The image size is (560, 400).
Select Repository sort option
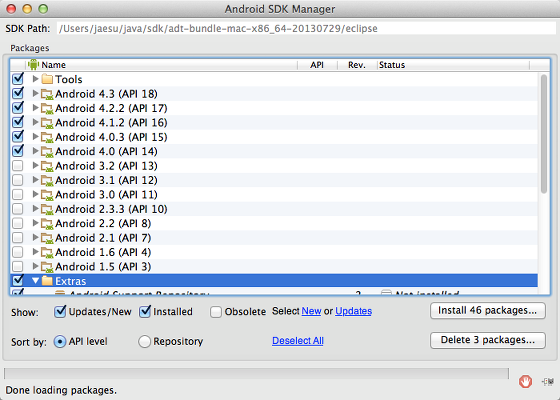(144, 342)
